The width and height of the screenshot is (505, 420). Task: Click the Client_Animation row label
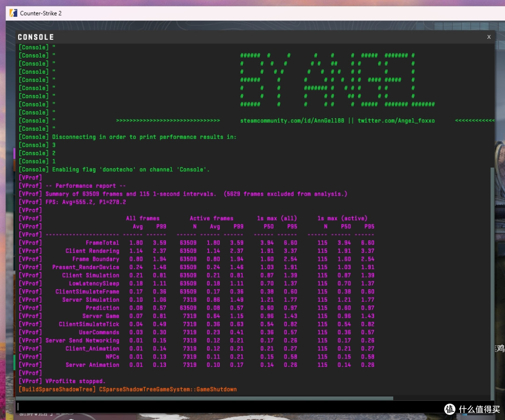93,349
